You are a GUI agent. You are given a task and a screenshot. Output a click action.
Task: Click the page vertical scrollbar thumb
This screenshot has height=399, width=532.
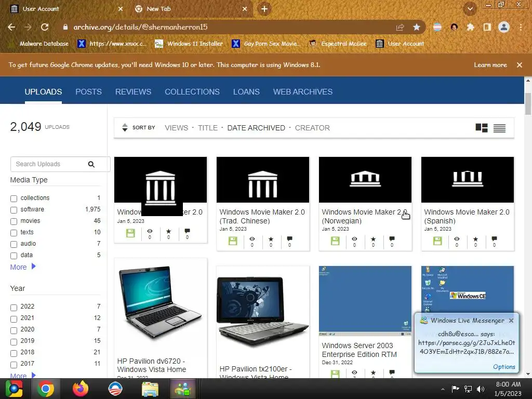point(528,103)
